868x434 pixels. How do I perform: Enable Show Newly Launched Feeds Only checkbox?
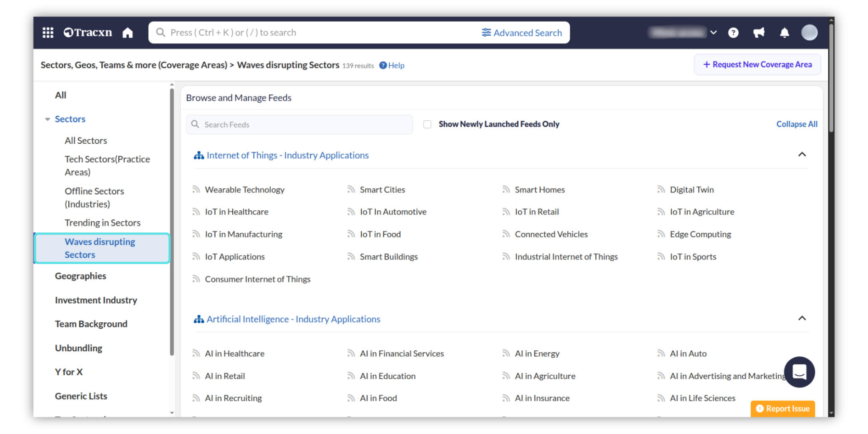click(427, 124)
